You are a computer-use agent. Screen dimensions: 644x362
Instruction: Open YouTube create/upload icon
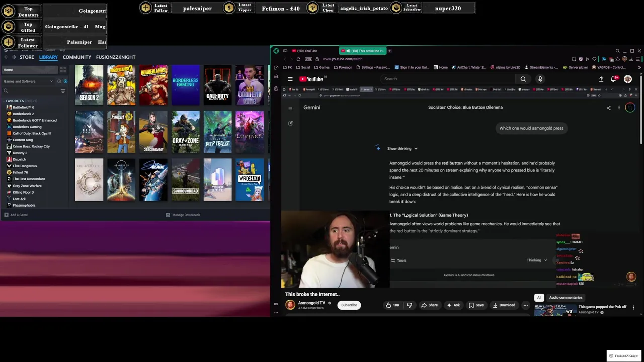(x=601, y=79)
